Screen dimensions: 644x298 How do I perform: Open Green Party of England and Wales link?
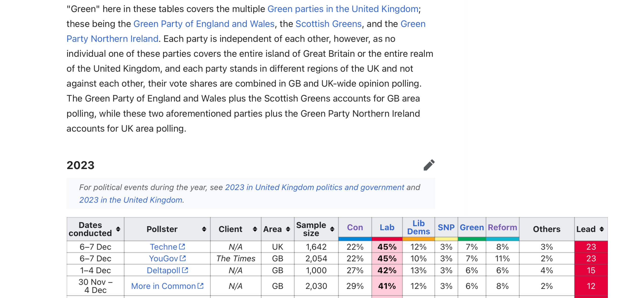coord(204,24)
